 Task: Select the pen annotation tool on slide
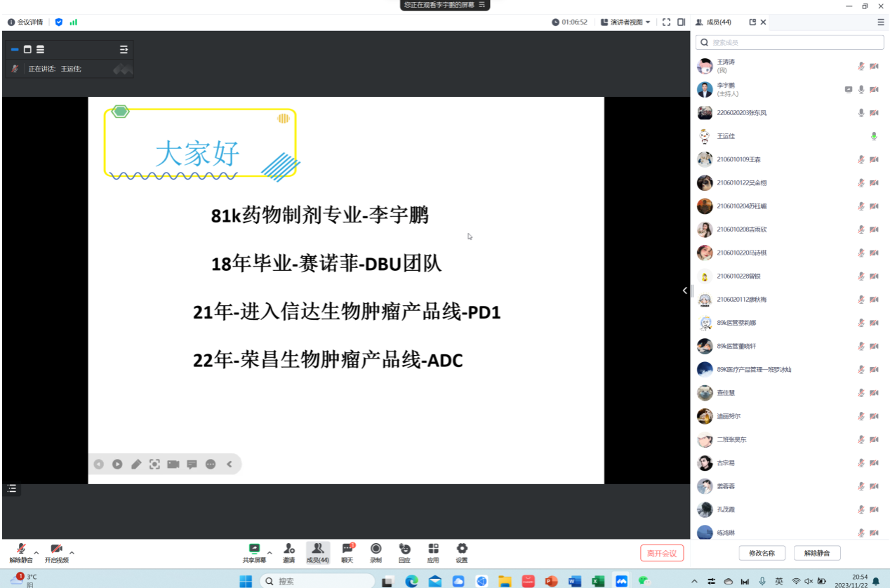pos(136,465)
